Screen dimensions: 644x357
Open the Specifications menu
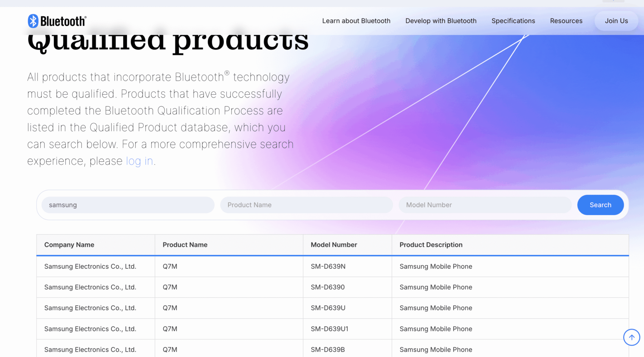coord(513,21)
